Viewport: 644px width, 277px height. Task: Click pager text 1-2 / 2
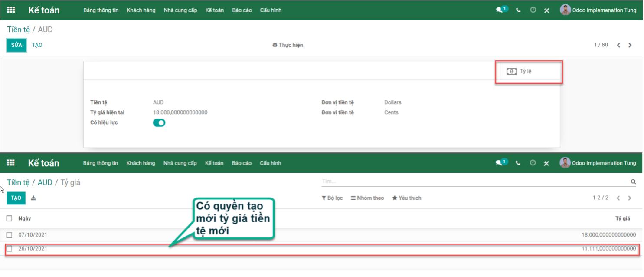pyautogui.click(x=600, y=198)
